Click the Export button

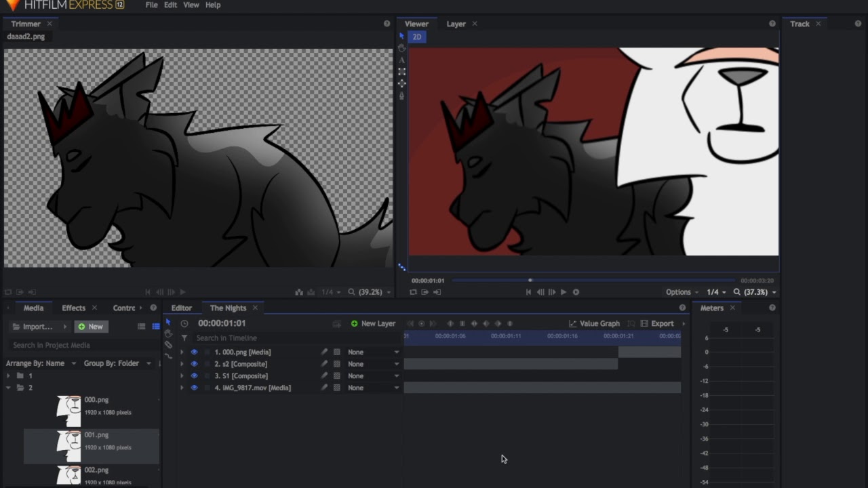(x=657, y=323)
